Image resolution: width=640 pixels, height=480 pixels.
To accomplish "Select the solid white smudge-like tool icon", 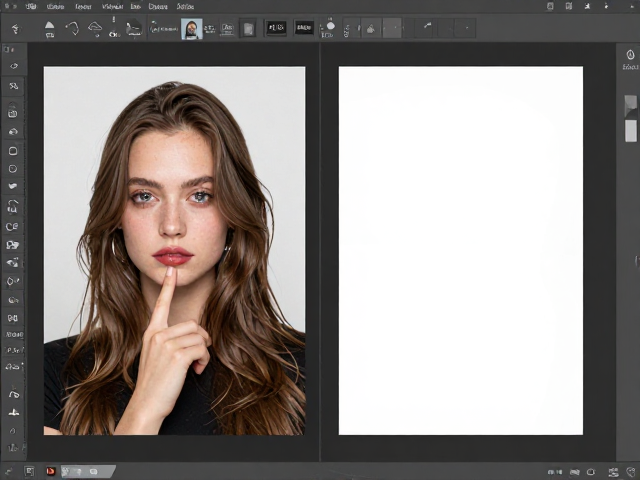I will coord(13,186).
